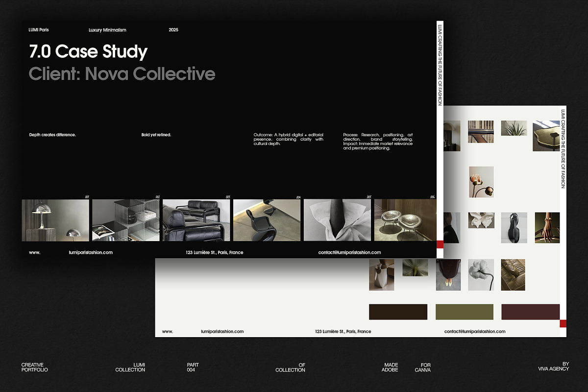Open the dark skirt with heels photo
Screen dimensions: 588x392
[448, 275]
